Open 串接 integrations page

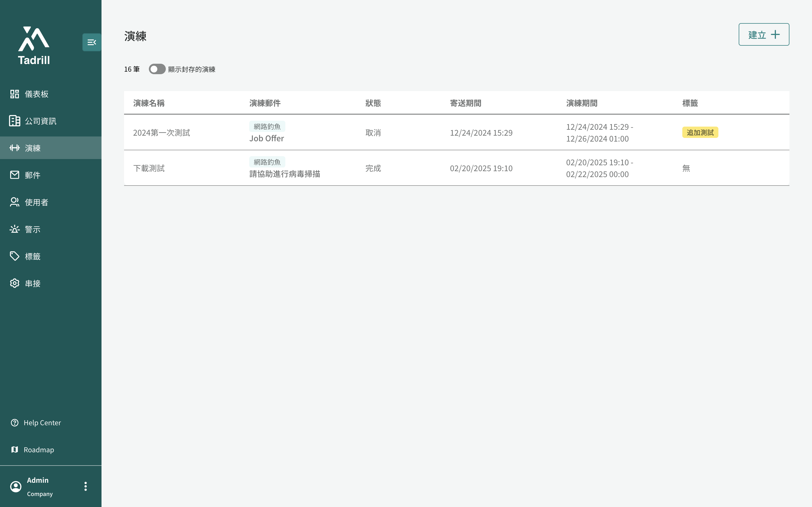click(x=51, y=283)
